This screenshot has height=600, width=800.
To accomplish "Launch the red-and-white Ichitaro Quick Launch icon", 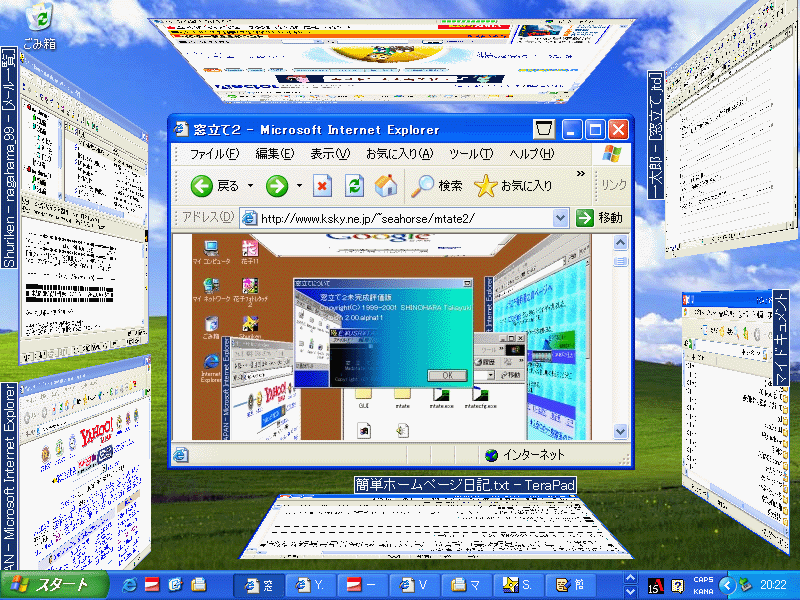I will pos(152,585).
